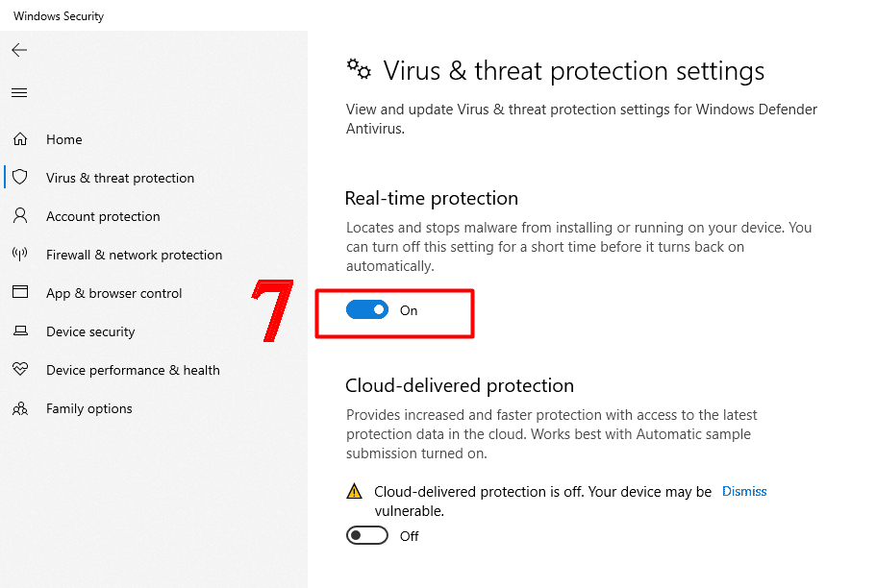Click the Device performance heart icon
The image size is (876, 588).
tap(20, 370)
